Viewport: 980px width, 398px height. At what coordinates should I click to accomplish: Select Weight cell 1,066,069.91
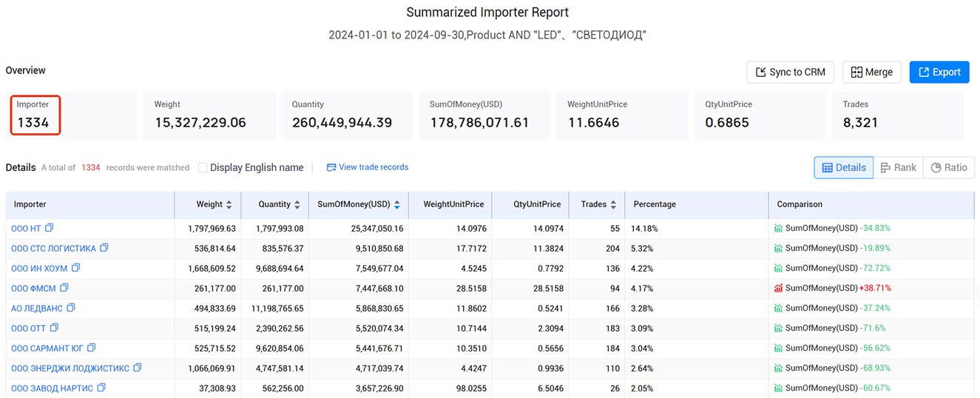coord(211,368)
